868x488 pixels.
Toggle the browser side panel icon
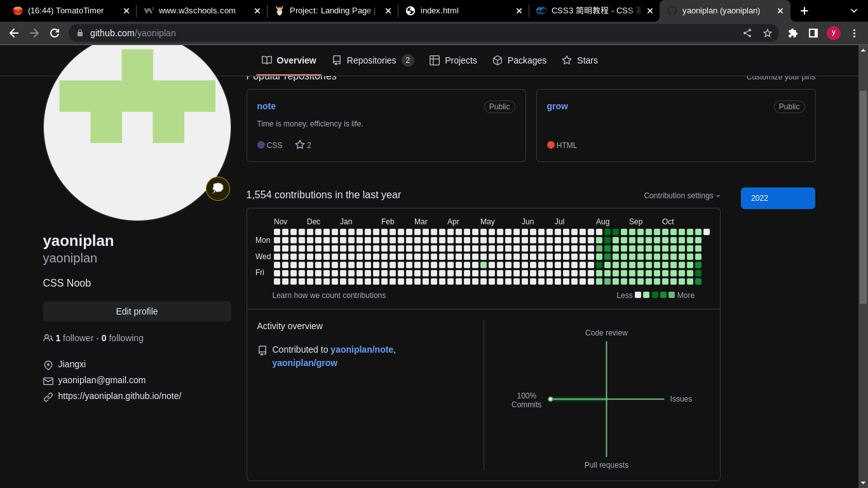pos(813,33)
